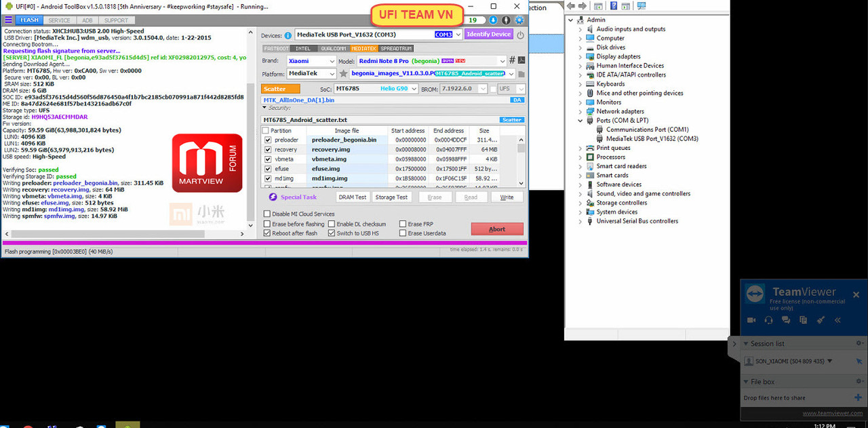Open the Brand dropdown showing Xiaomi
The width and height of the screenshot is (868, 428).
332,61
